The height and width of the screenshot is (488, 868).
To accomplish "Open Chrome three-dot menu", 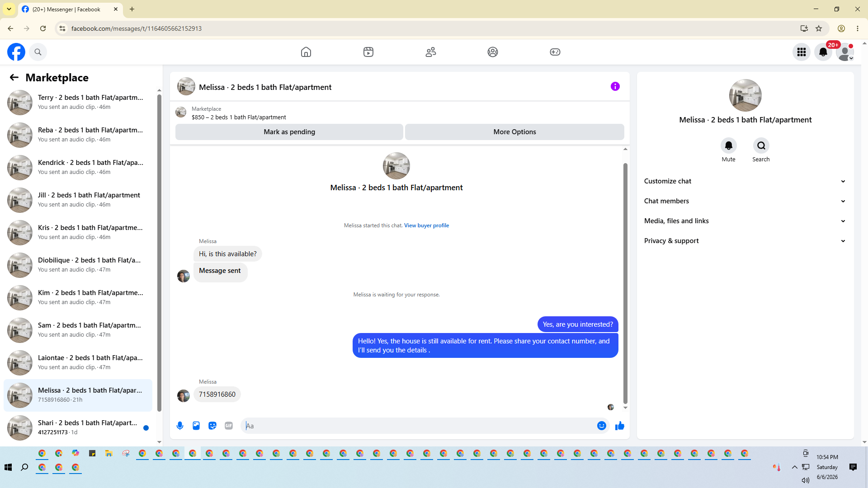I will click(x=858, y=28).
